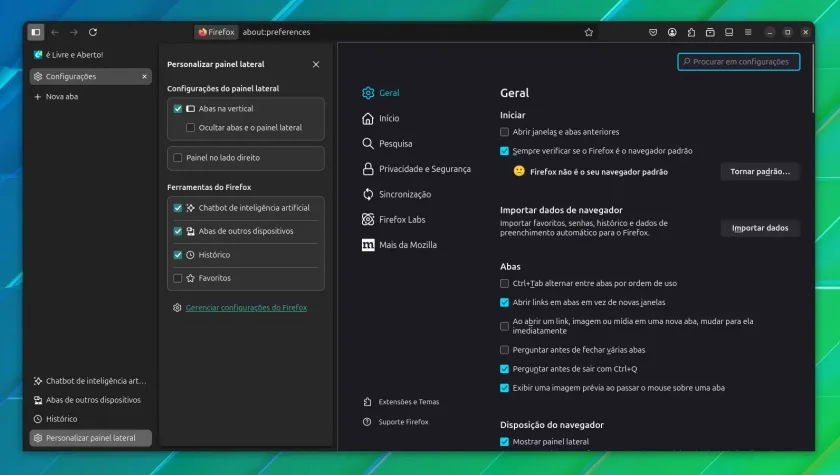The height and width of the screenshot is (475, 840).
Task: Check Ctrl+Tab alternar entre abas option
Action: 504,283
